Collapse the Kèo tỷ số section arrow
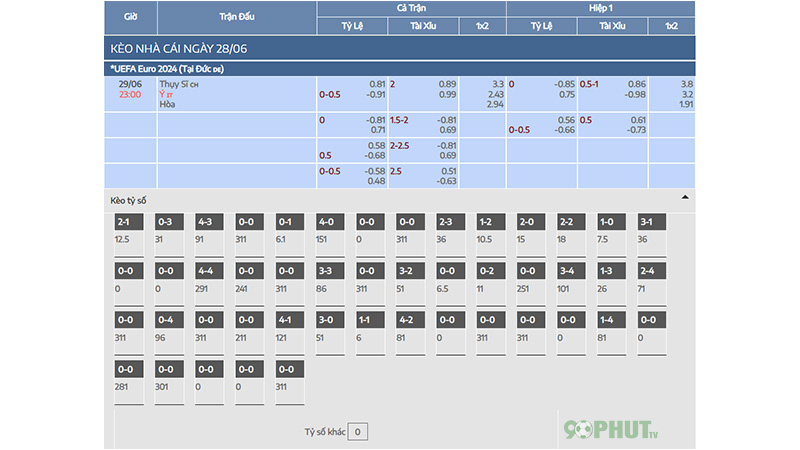 [x=685, y=197]
